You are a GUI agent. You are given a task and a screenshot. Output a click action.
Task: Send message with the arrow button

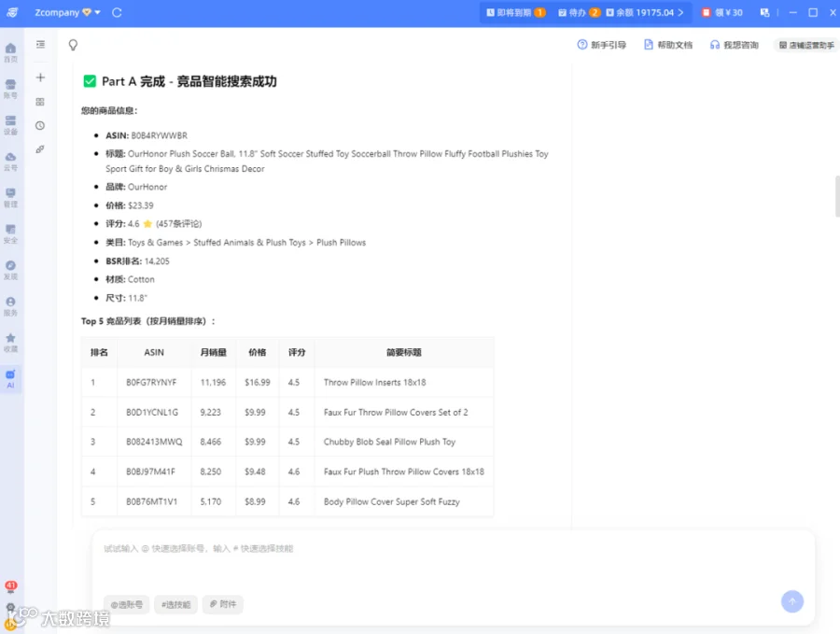[792, 601]
